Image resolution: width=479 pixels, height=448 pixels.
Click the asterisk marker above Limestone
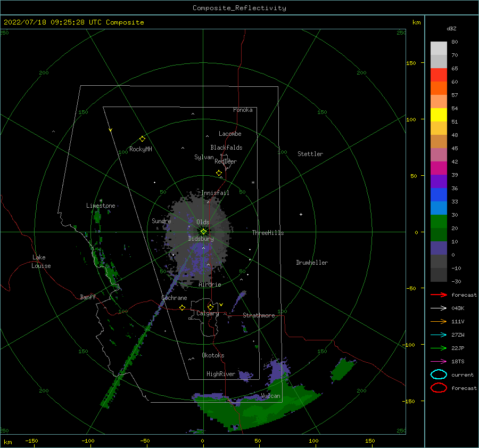tap(101, 201)
